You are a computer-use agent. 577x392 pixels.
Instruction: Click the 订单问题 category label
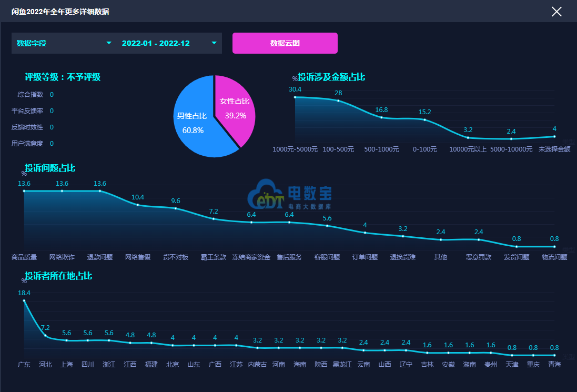(365, 257)
